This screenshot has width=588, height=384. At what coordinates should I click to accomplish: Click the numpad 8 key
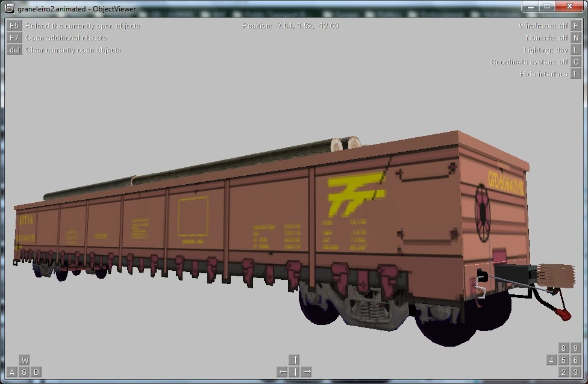(564, 348)
